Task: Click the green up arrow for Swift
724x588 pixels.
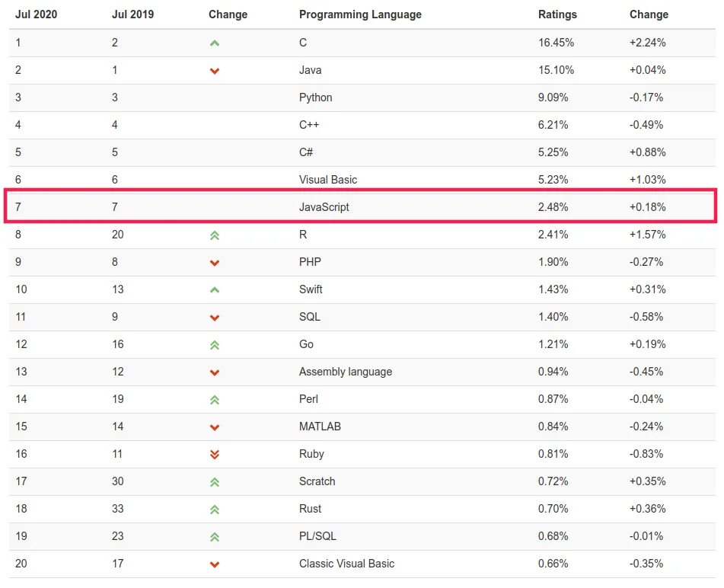Action: point(214,290)
